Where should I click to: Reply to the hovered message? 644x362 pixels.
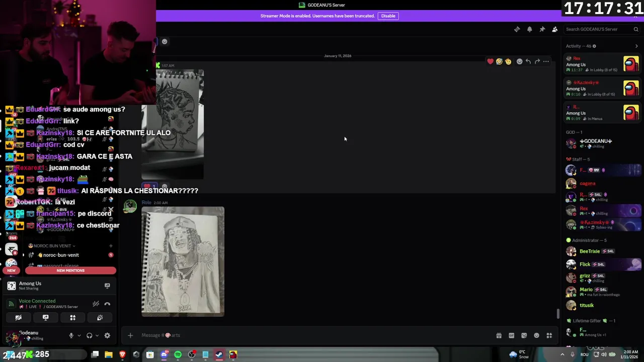(x=528, y=61)
